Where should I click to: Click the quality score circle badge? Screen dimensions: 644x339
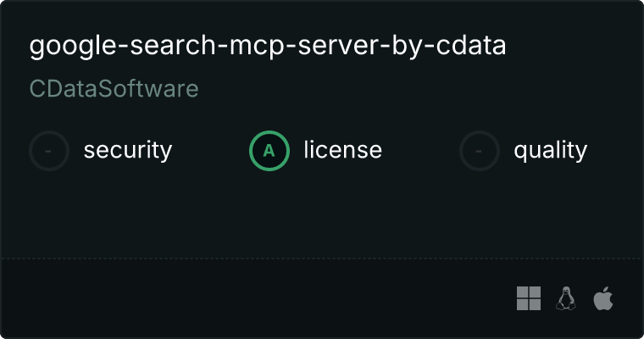click(x=480, y=151)
